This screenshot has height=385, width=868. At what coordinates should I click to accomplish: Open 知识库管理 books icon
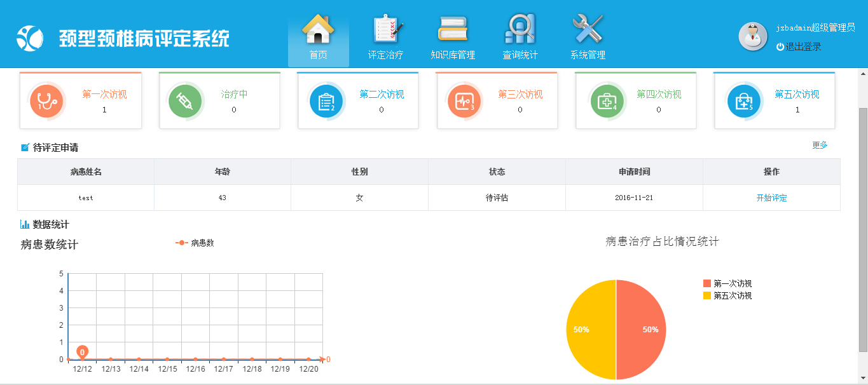(x=452, y=29)
